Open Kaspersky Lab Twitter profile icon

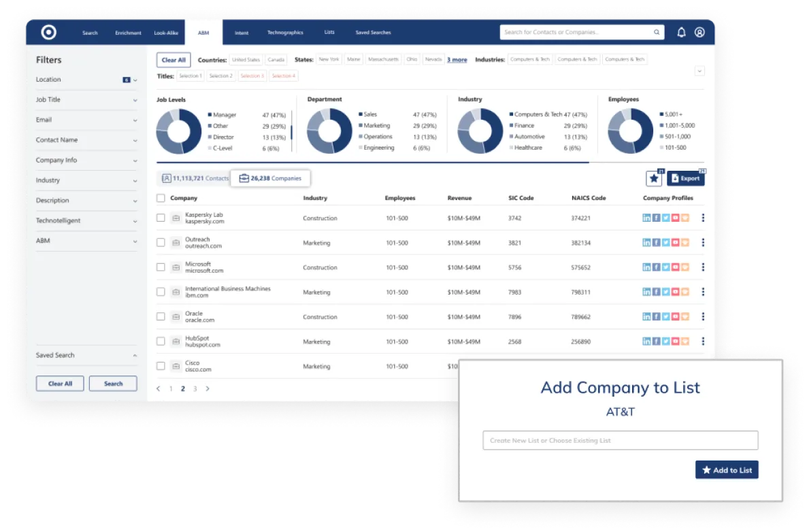[x=665, y=218]
